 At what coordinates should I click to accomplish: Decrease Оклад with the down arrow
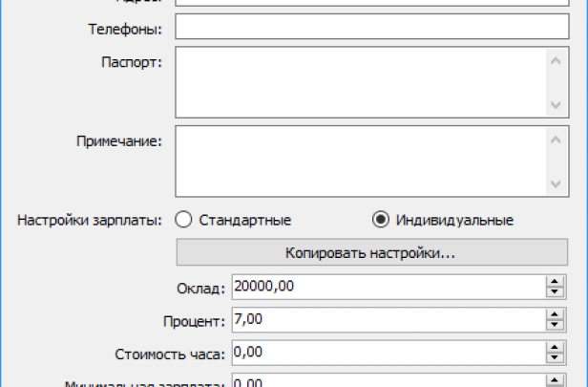[x=554, y=292]
